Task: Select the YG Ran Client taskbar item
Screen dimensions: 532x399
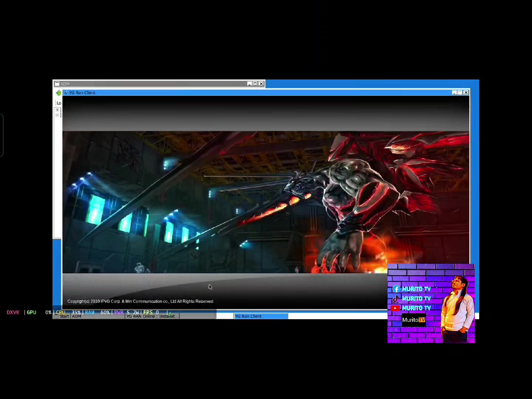Action: click(x=261, y=316)
